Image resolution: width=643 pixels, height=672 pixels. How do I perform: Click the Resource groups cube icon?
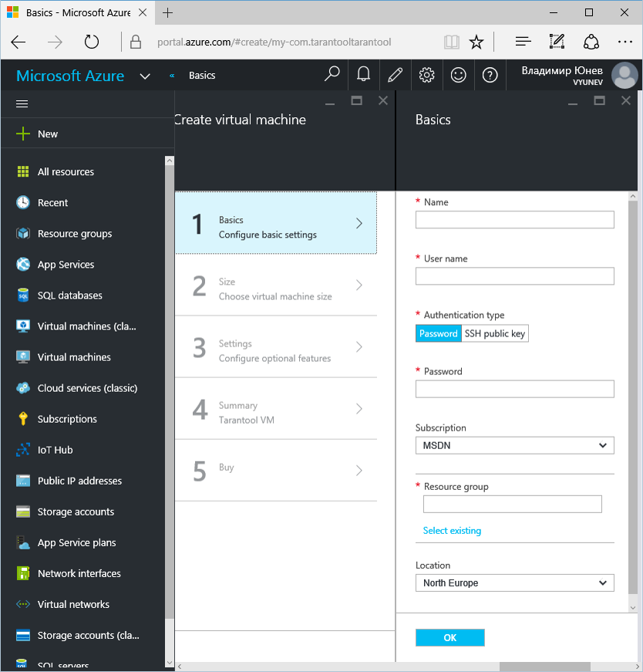coord(22,234)
